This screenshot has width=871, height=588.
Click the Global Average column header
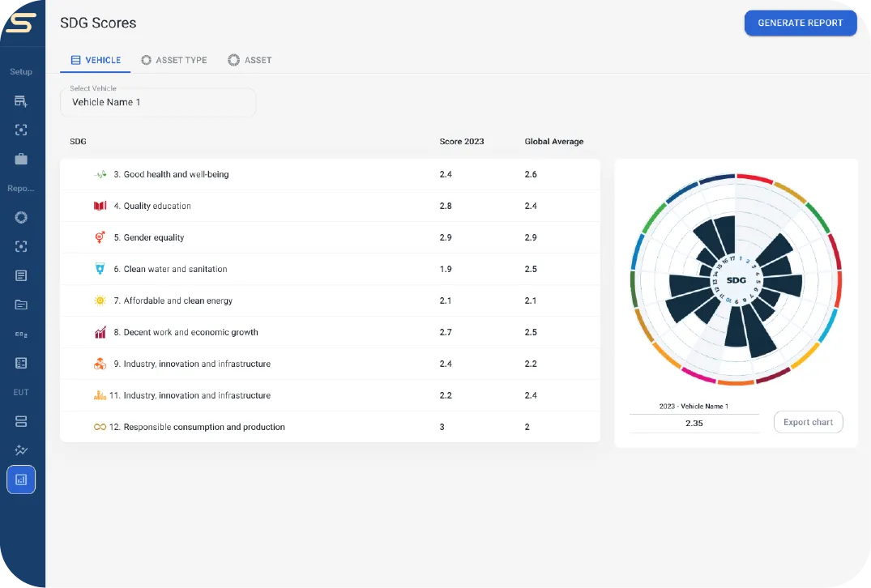point(554,141)
